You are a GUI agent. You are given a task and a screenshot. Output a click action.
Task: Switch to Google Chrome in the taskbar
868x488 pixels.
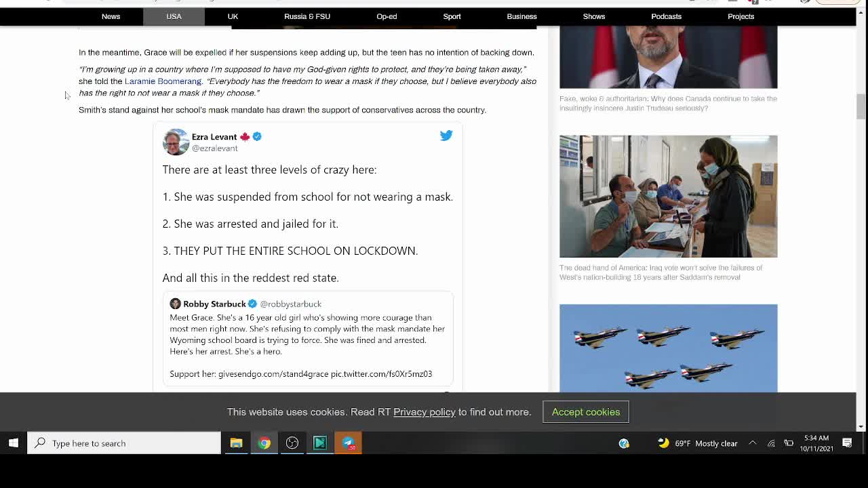click(x=264, y=443)
